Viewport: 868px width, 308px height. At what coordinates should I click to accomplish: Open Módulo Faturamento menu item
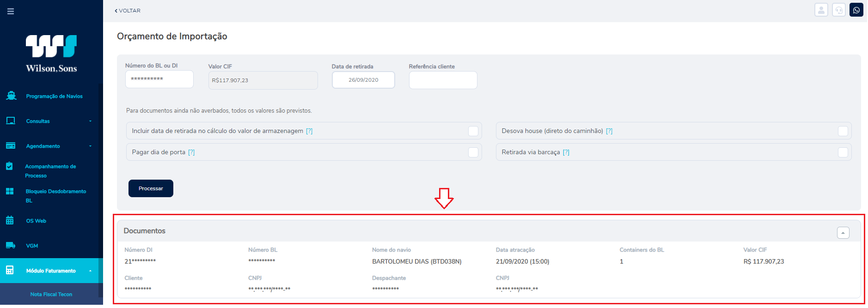(51, 271)
